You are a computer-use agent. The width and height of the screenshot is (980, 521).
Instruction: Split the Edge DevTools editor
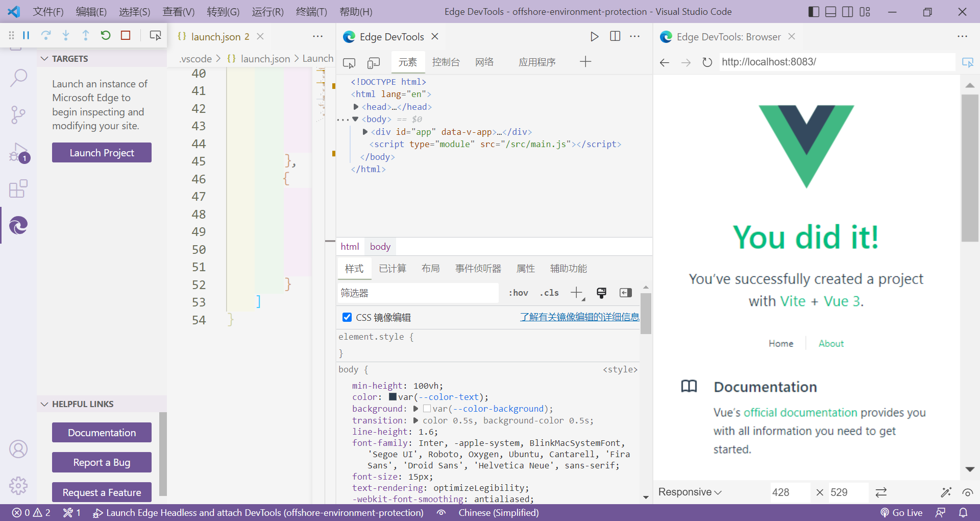[x=615, y=36]
